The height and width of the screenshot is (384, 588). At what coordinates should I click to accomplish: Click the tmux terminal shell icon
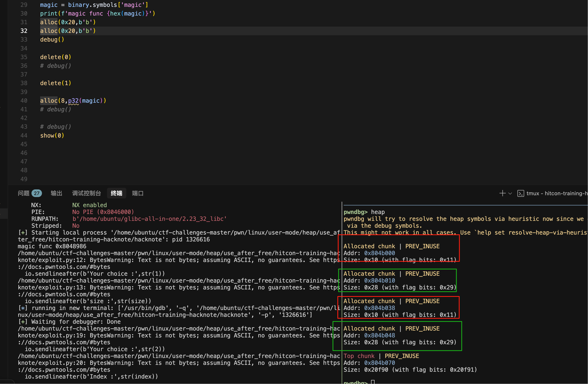[x=520, y=193]
